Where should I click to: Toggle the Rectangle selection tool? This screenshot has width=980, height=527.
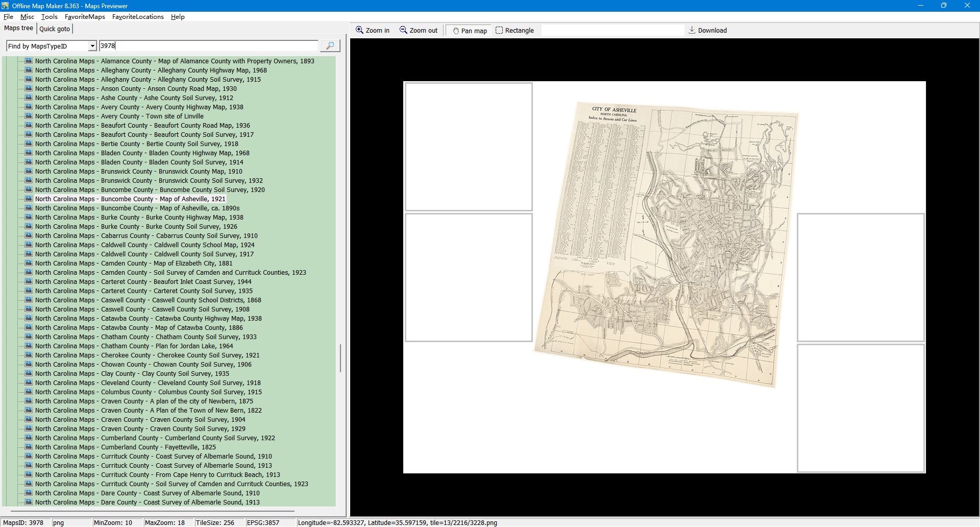(514, 30)
